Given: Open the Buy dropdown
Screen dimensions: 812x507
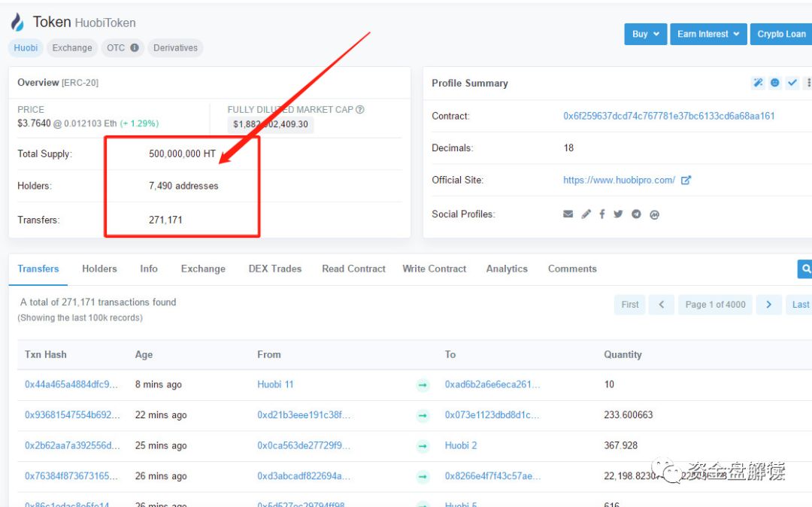Looking at the screenshot, I should coord(645,34).
